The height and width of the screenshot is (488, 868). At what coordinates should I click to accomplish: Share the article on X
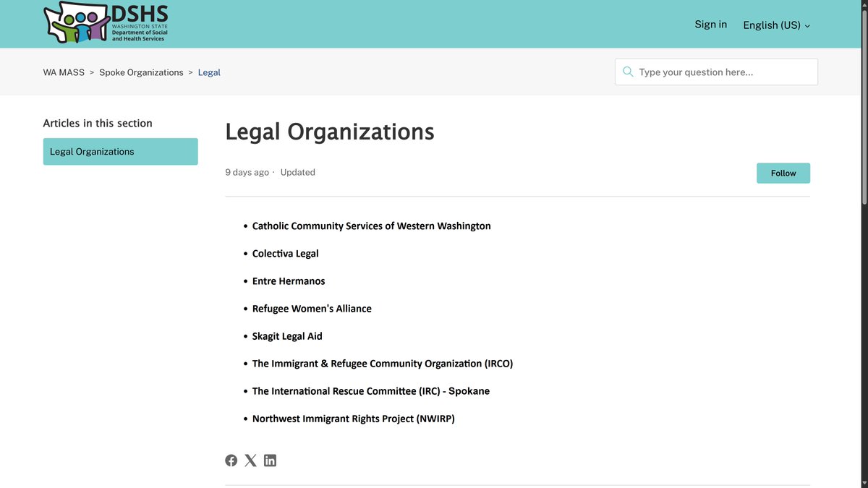[250, 461]
